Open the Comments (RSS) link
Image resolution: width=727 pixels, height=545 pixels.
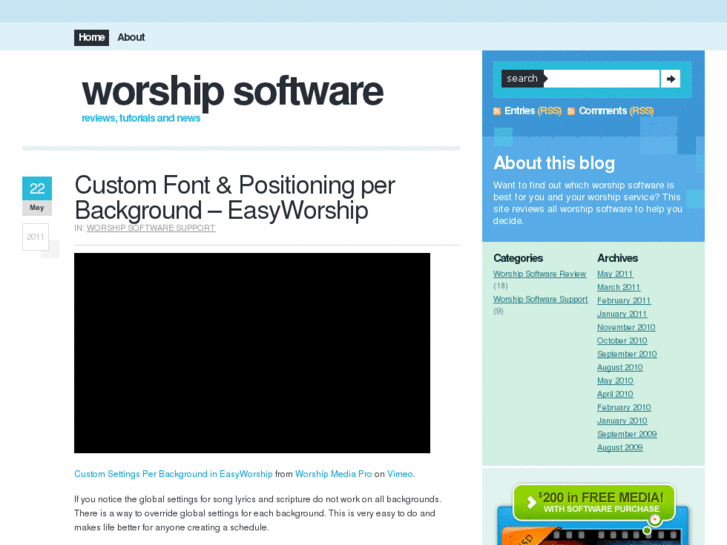tap(616, 111)
